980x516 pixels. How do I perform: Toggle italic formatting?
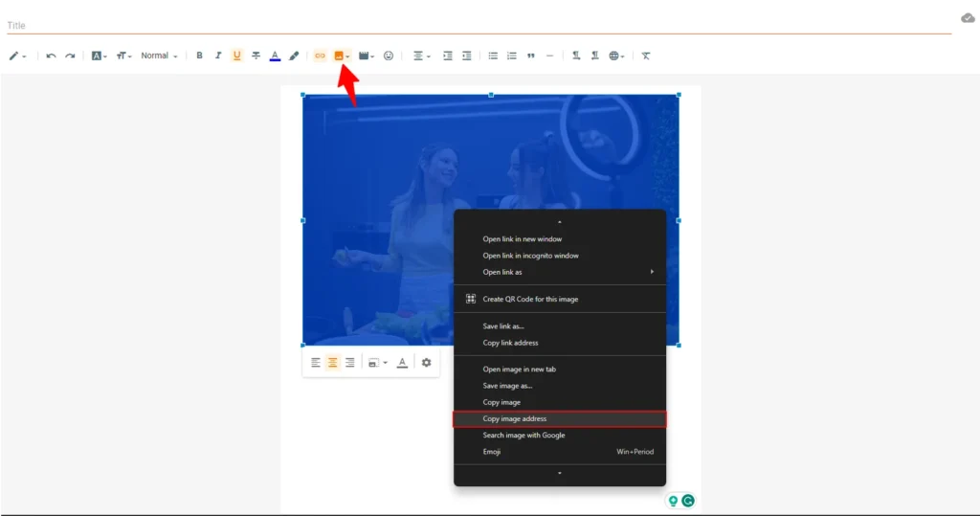click(x=218, y=56)
